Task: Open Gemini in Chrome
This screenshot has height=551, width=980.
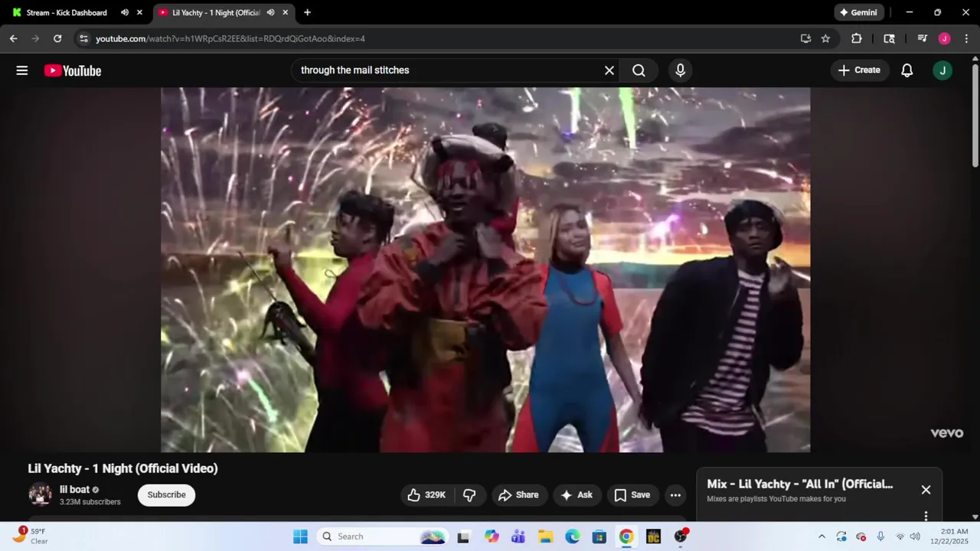Action: (859, 12)
